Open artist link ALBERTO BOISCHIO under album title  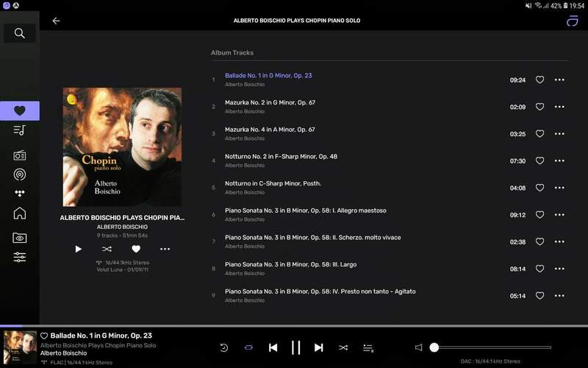click(122, 227)
